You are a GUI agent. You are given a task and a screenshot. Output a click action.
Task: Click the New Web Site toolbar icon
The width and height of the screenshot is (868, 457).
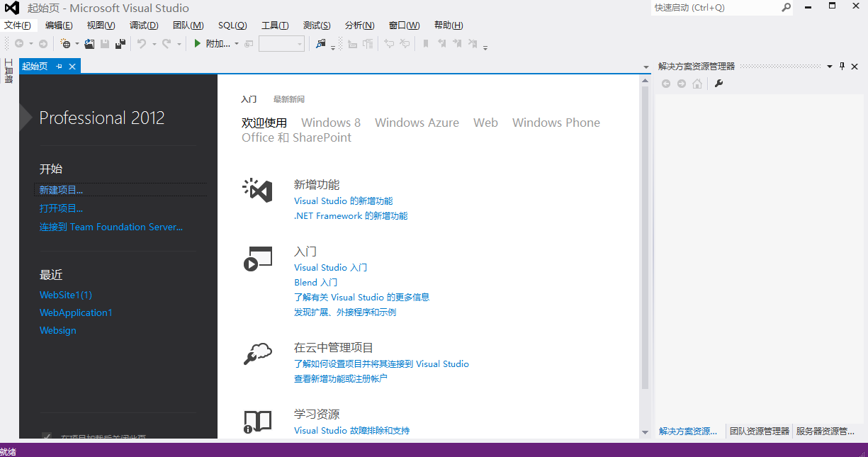(x=67, y=44)
